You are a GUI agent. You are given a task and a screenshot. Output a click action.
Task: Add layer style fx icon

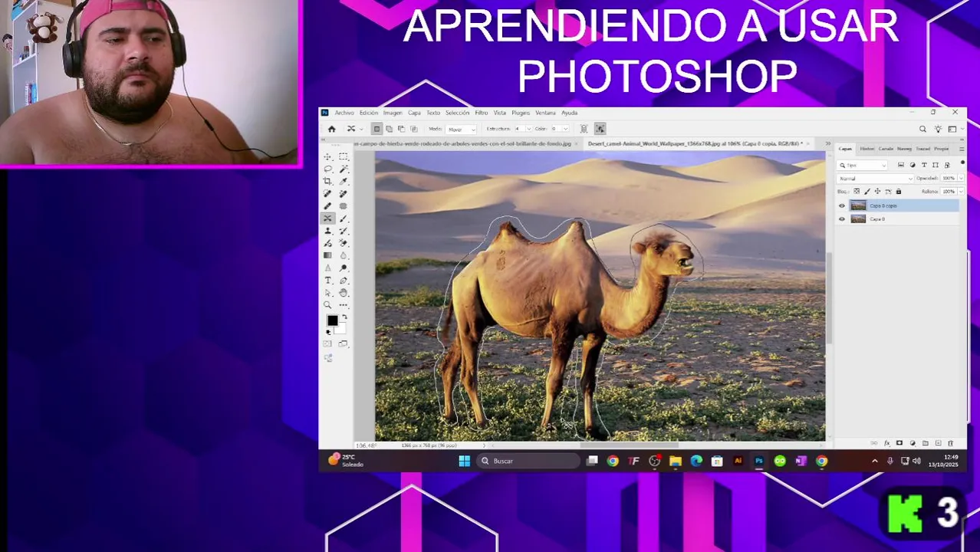[887, 443]
